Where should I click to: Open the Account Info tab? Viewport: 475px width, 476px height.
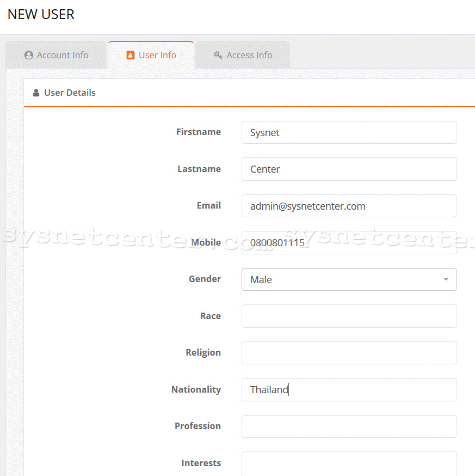[x=56, y=55]
